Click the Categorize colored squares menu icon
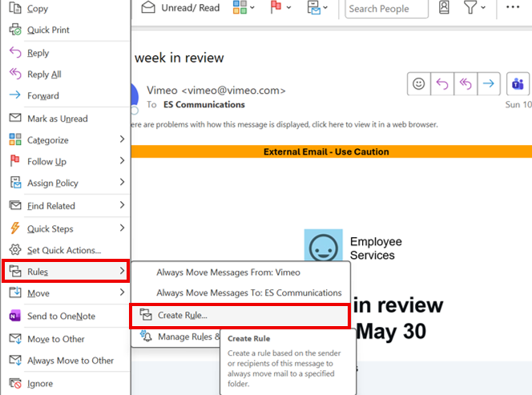Image resolution: width=532 pixels, height=395 pixels. coord(15,139)
